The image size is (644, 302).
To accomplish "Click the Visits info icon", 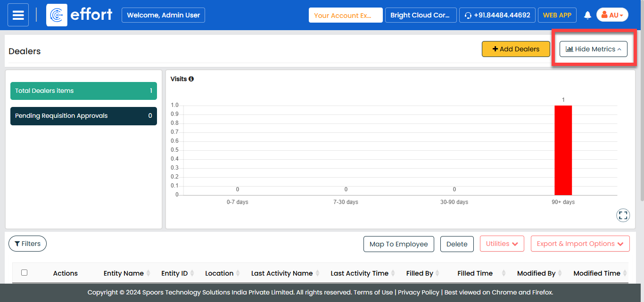I will pos(191,79).
